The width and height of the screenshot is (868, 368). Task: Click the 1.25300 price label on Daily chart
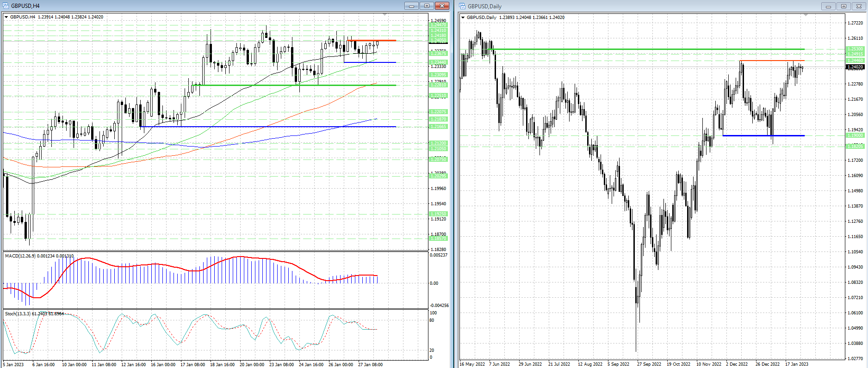tap(855, 49)
